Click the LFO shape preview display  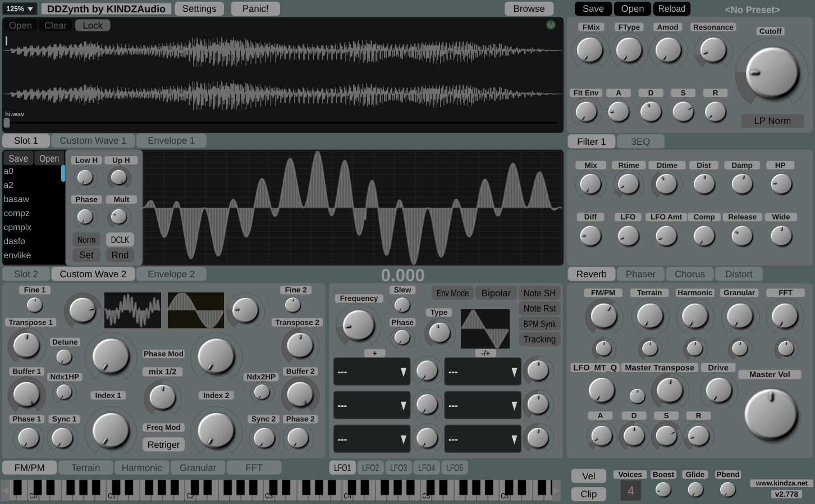click(485, 329)
